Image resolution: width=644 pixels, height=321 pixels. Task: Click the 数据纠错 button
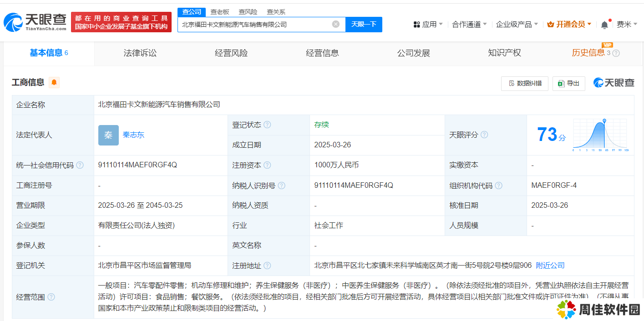click(525, 83)
